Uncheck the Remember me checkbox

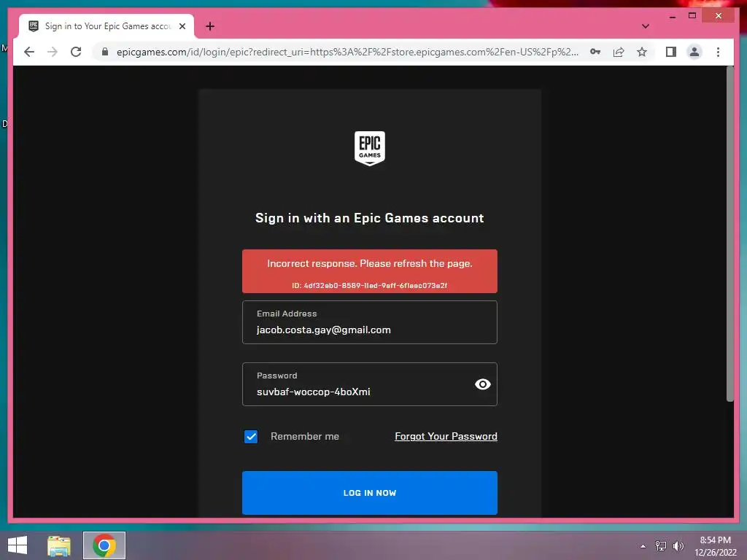pyautogui.click(x=251, y=437)
